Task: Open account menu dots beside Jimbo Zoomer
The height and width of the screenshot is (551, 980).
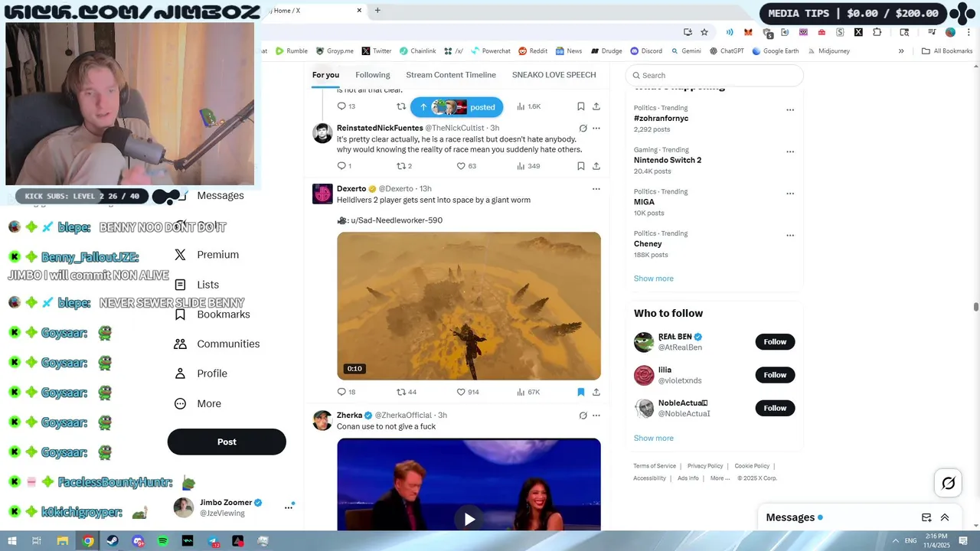Action: pyautogui.click(x=289, y=507)
